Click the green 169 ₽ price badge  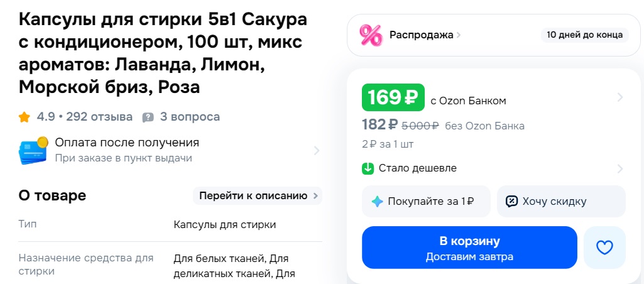393,97
